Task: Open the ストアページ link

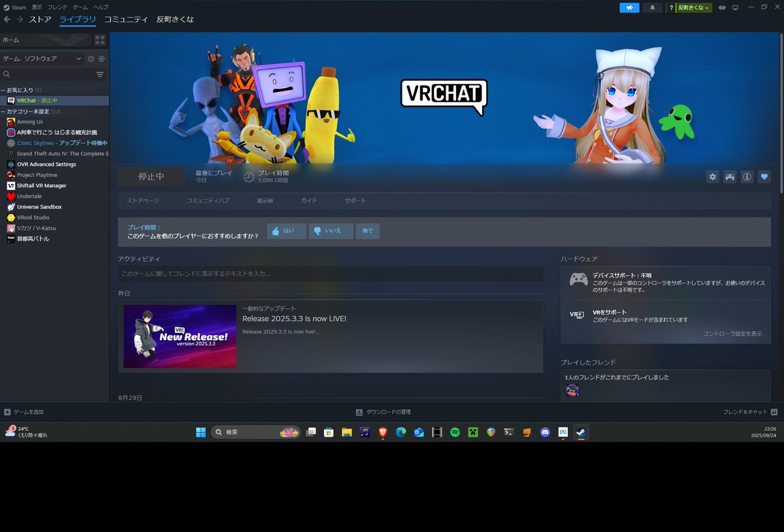Action: (143, 201)
